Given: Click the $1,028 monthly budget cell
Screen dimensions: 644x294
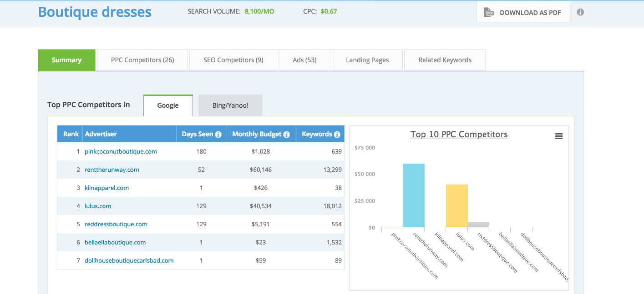Looking at the screenshot, I should coord(261,151).
